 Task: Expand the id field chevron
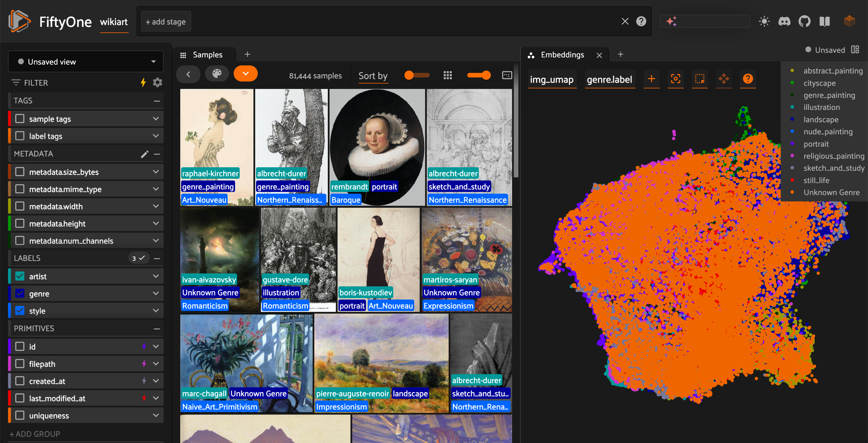156,346
